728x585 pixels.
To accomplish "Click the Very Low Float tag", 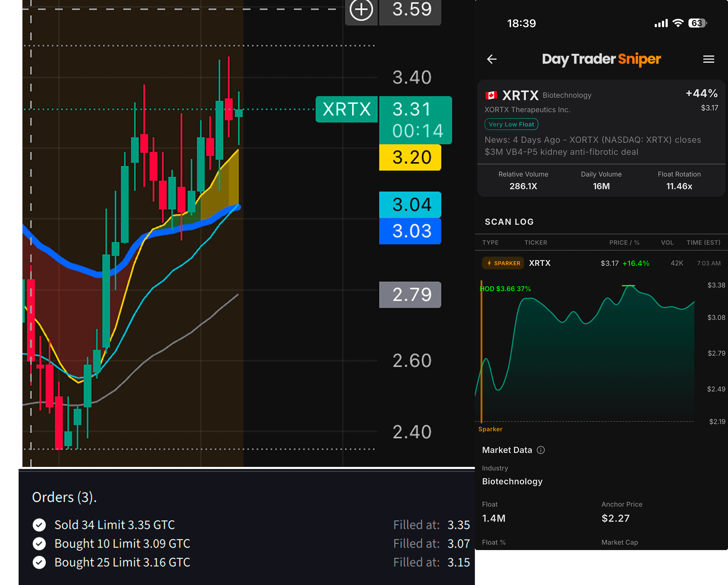I will (511, 124).
